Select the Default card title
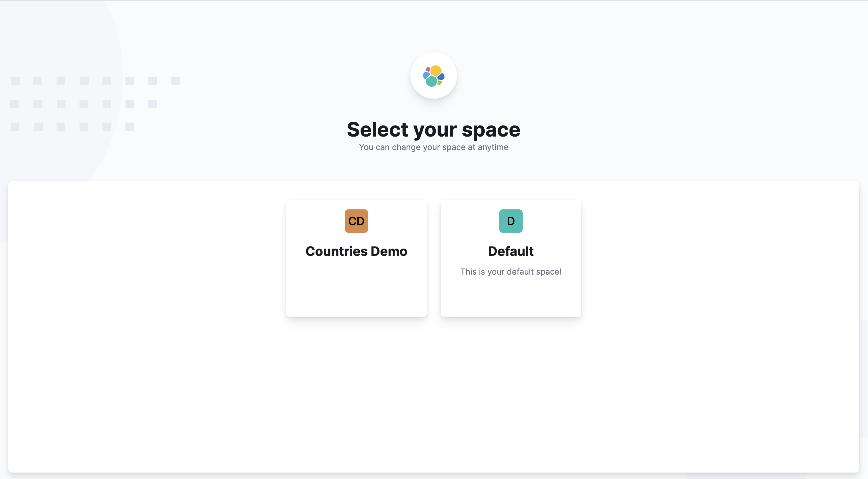The height and width of the screenshot is (479, 868). point(510,251)
